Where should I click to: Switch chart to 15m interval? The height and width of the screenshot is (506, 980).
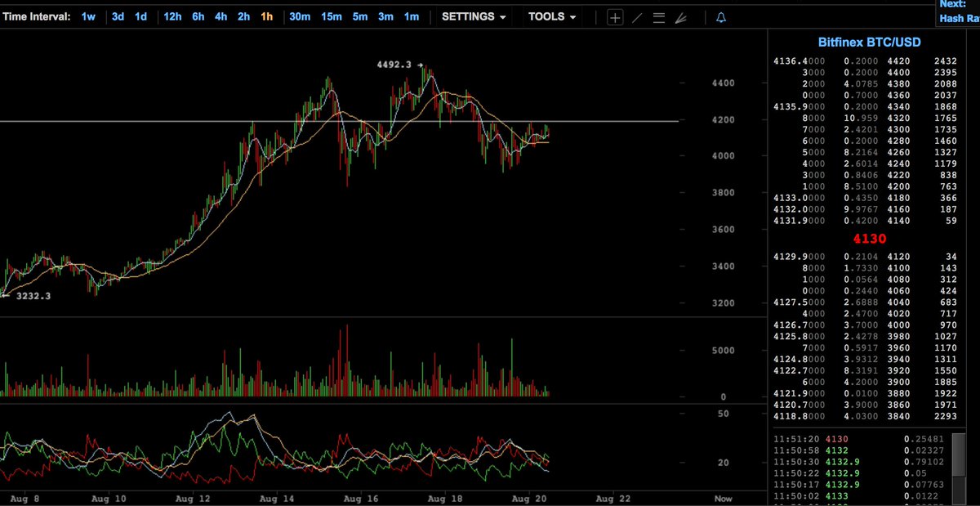pyautogui.click(x=332, y=16)
